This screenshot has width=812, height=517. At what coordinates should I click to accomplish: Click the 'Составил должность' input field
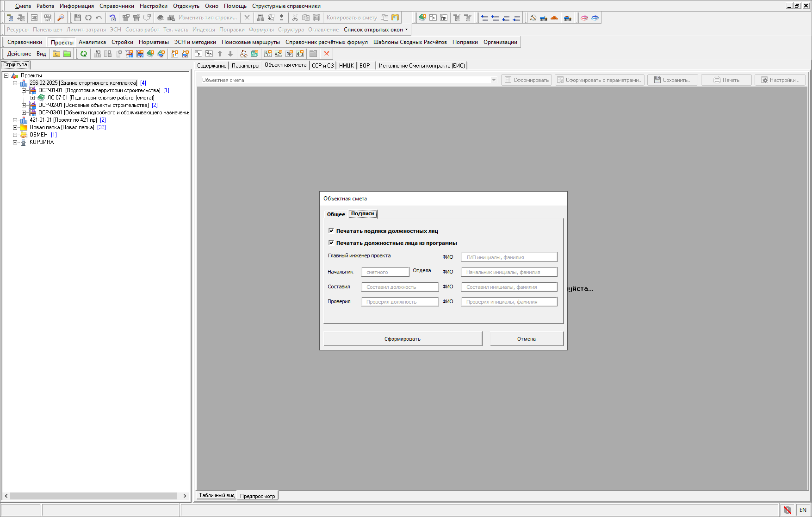click(400, 287)
